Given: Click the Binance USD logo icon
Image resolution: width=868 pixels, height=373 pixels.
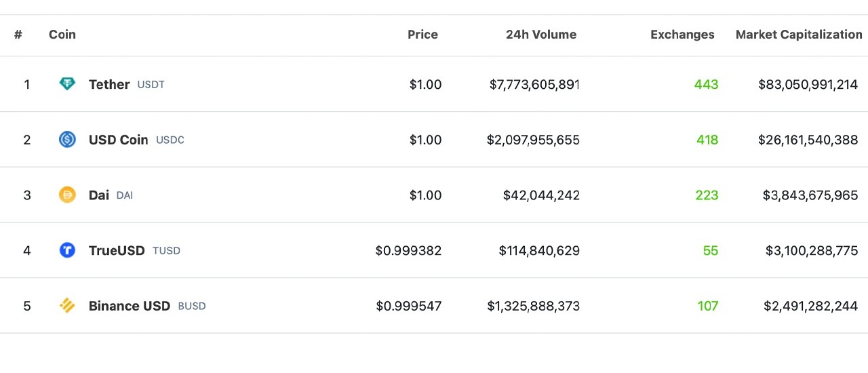Looking at the screenshot, I should pyautogui.click(x=67, y=306).
